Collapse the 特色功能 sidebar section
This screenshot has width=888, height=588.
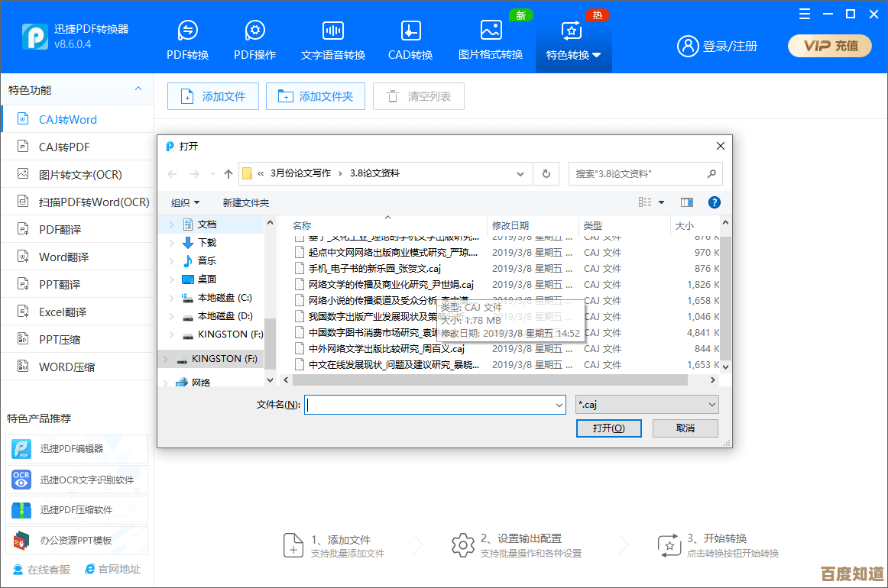(x=138, y=89)
